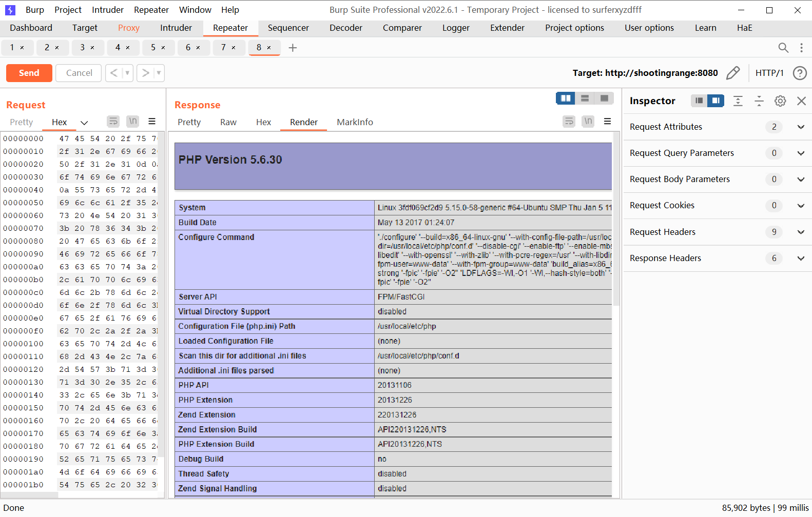812x517 pixels.
Task: Open Request panel hamburger menu
Action: [152, 121]
